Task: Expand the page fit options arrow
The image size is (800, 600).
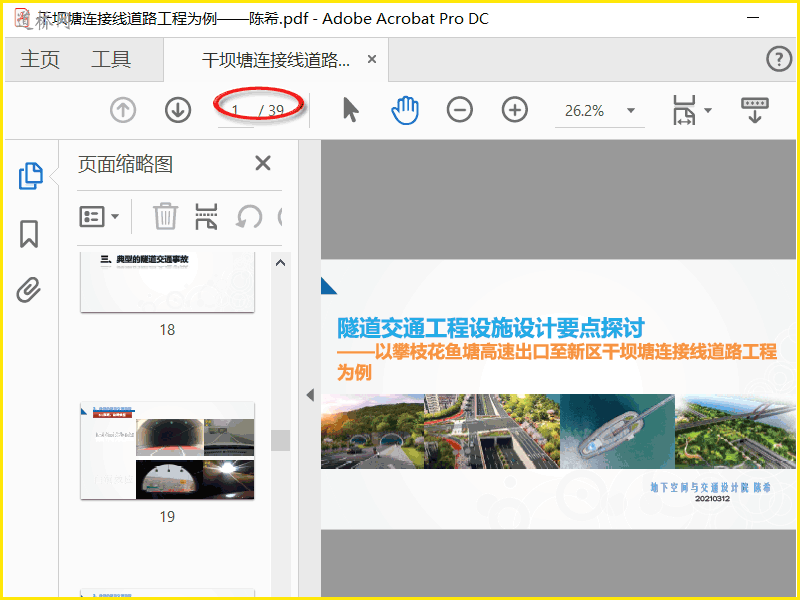Action: [x=708, y=110]
